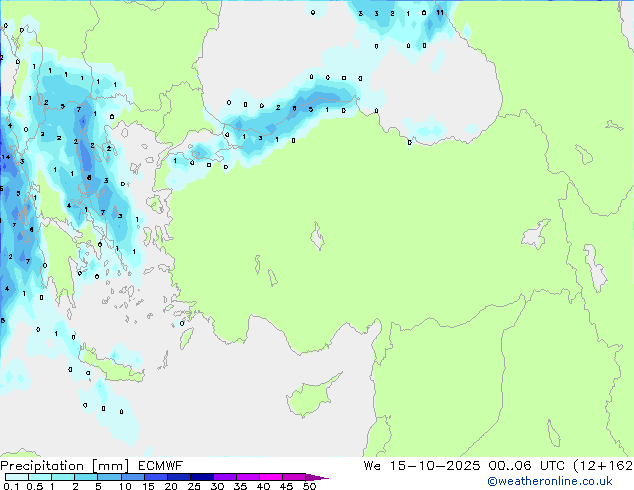This screenshot has height=490, width=634.
Task: Click the 'Precipitation [mm]' title text
Action: [65, 466]
